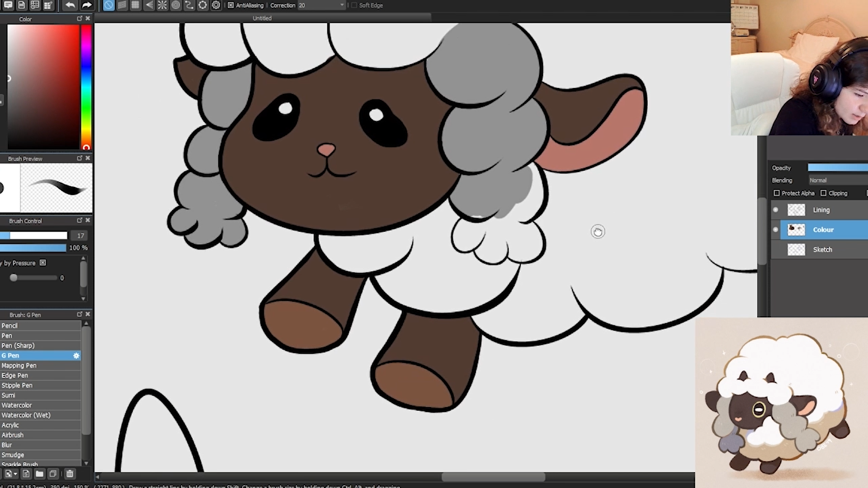Toggle the Clipping checkbox
Viewport: 868px width, 488px height.
pos(823,193)
